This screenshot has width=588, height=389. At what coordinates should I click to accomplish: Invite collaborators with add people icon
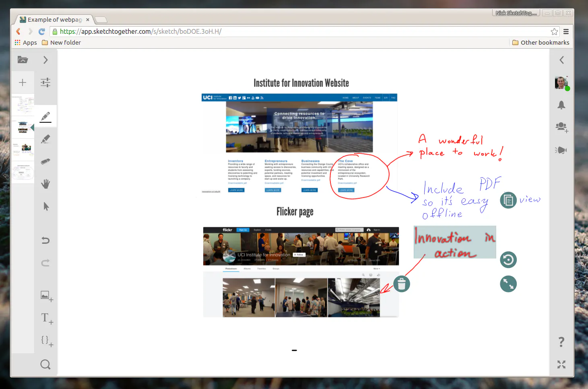click(x=562, y=128)
